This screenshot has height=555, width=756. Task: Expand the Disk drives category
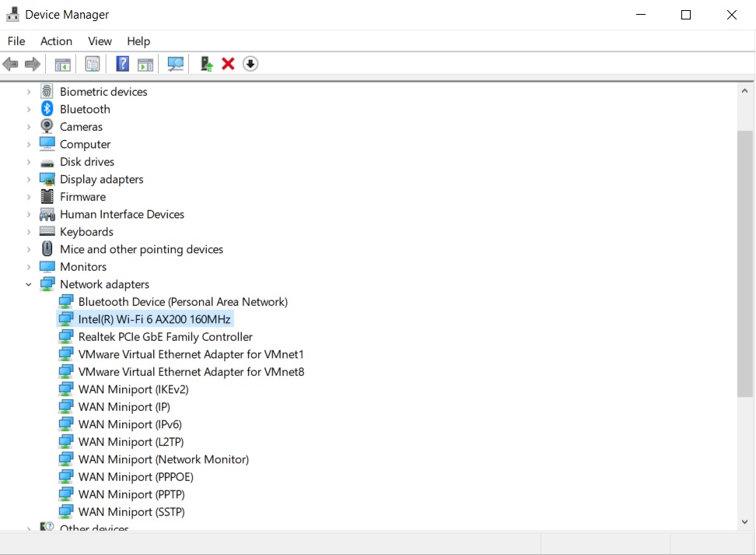[x=29, y=162]
